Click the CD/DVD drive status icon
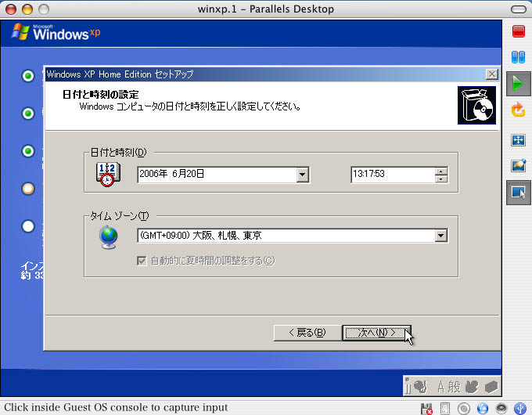 pyautogui.click(x=464, y=408)
